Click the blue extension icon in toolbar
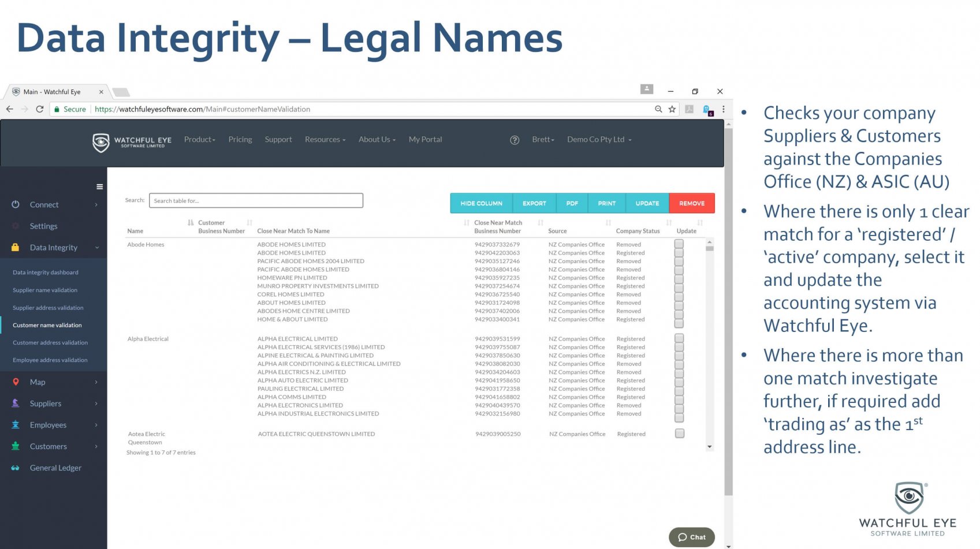 click(707, 110)
